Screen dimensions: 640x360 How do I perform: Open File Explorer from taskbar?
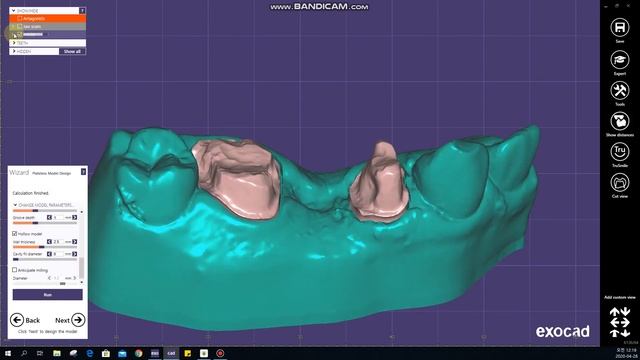[x=57, y=353]
